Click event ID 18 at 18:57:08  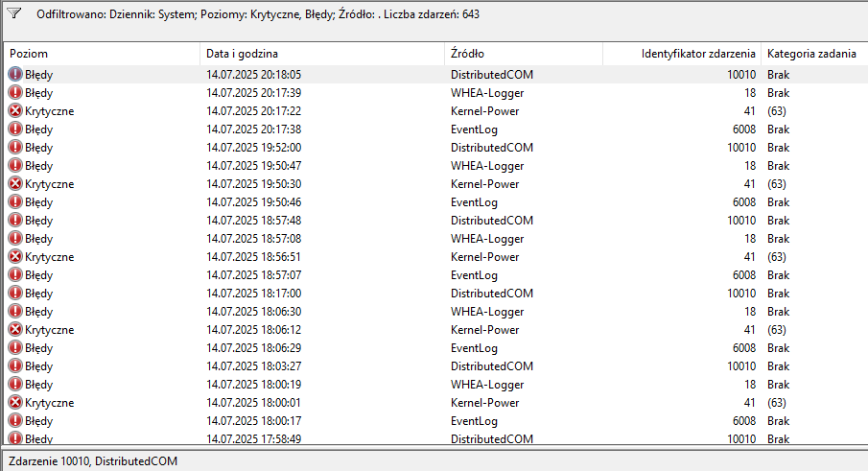(750, 239)
